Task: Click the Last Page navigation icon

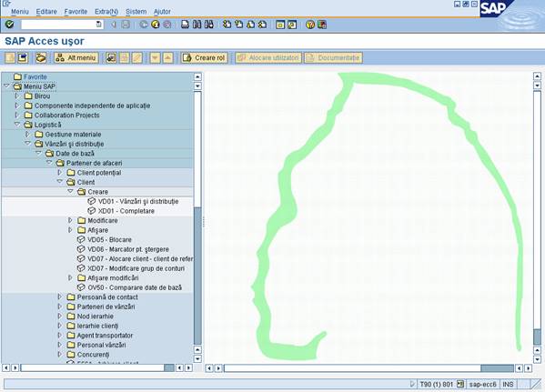Action: click(x=263, y=25)
